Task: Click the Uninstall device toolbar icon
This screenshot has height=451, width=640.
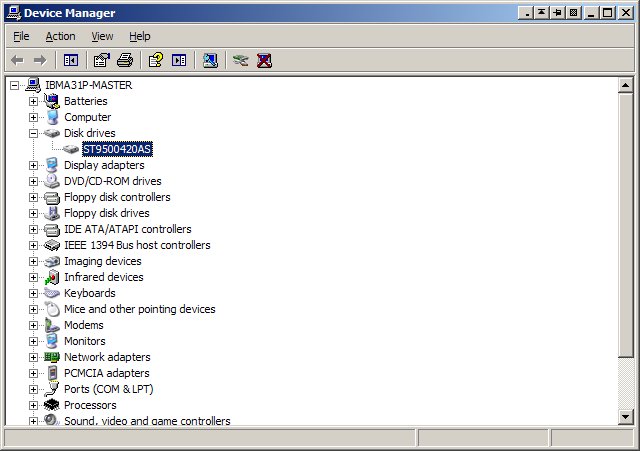Action: point(264,60)
